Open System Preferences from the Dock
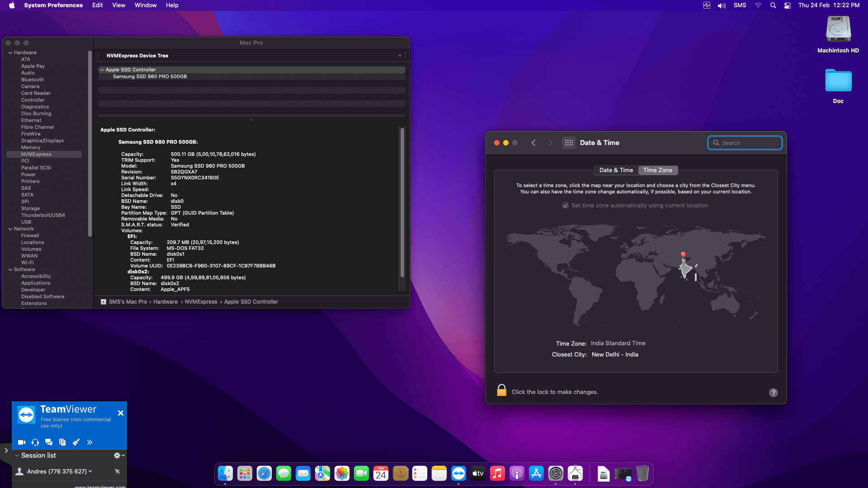The width and height of the screenshot is (868, 488). (x=556, y=474)
